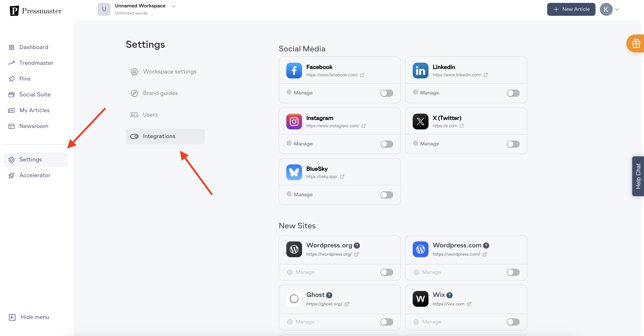Screen dimensions: 644x336
Task: Click the Facebook logo icon
Action: (294, 70)
